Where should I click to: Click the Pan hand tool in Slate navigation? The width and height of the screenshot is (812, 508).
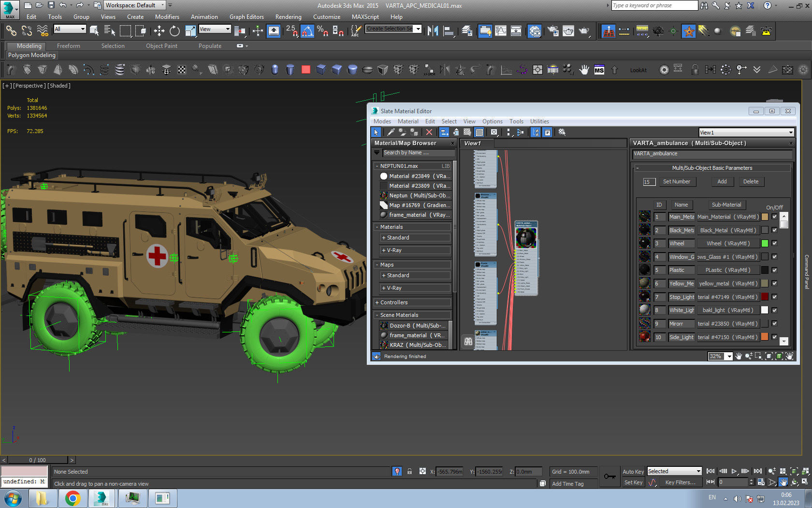[739, 357]
